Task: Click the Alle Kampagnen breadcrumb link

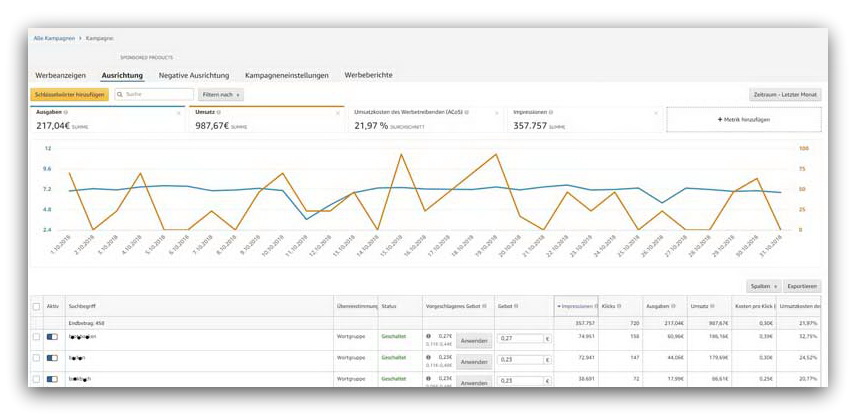Action: (x=54, y=37)
